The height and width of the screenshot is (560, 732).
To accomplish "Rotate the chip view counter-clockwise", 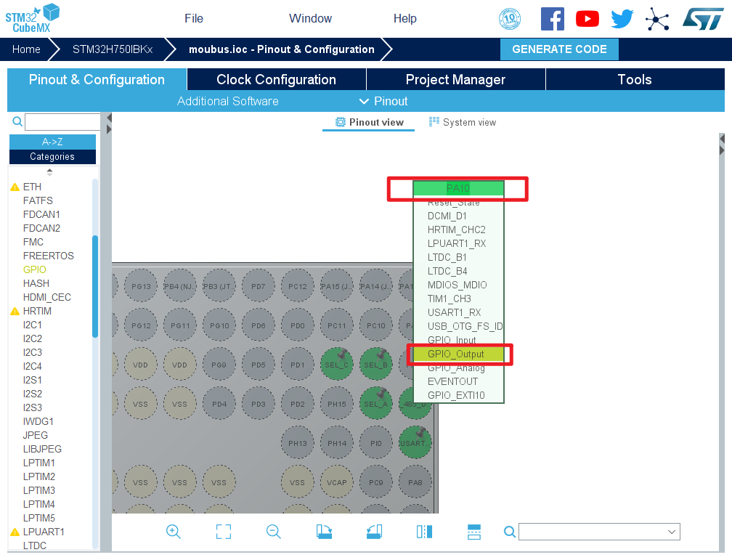I will (374, 532).
